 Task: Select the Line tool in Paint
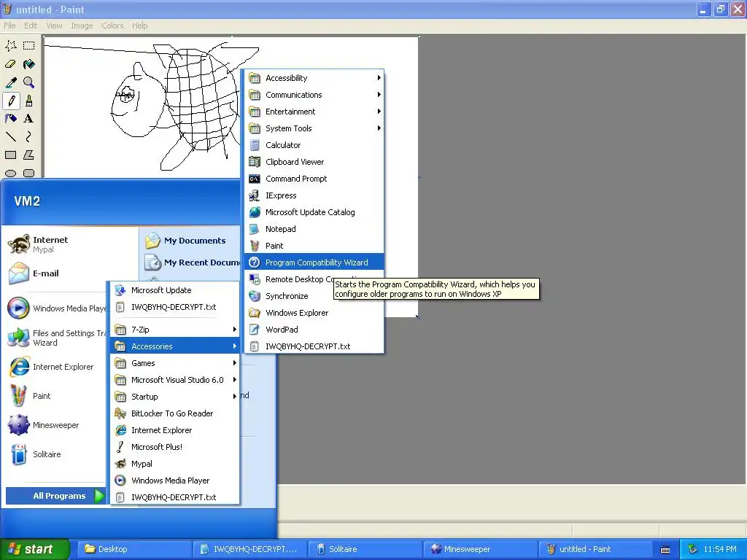tap(11, 137)
